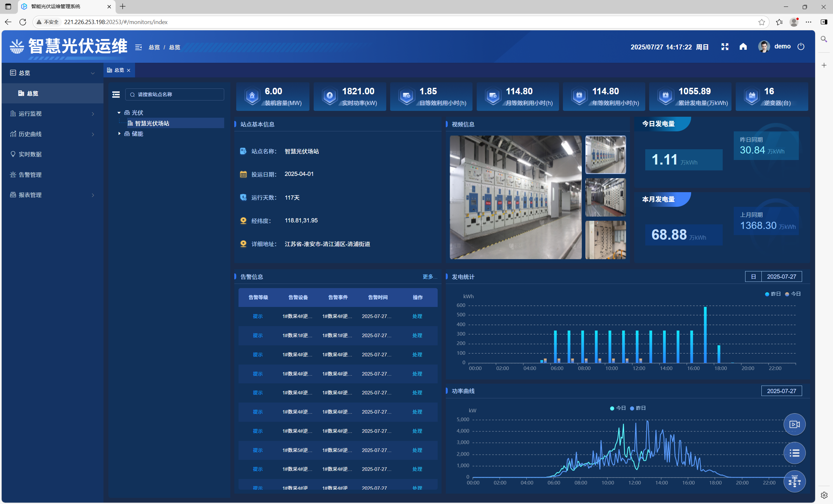Select the second video thumbnail

[x=605, y=198]
